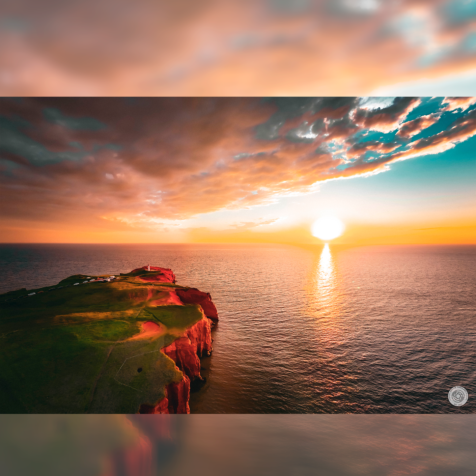476x476 pixels.
Task: Click the camera shutter logo in the watermark
Action: [x=458, y=396]
